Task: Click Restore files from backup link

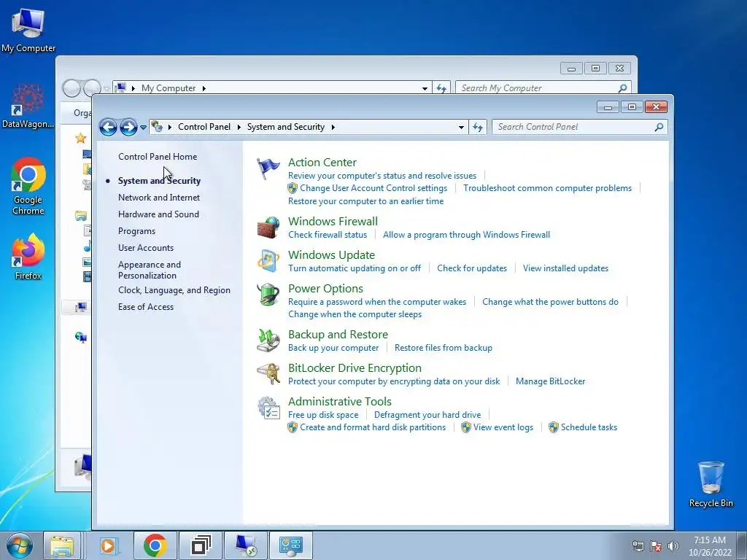Action: tap(444, 348)
